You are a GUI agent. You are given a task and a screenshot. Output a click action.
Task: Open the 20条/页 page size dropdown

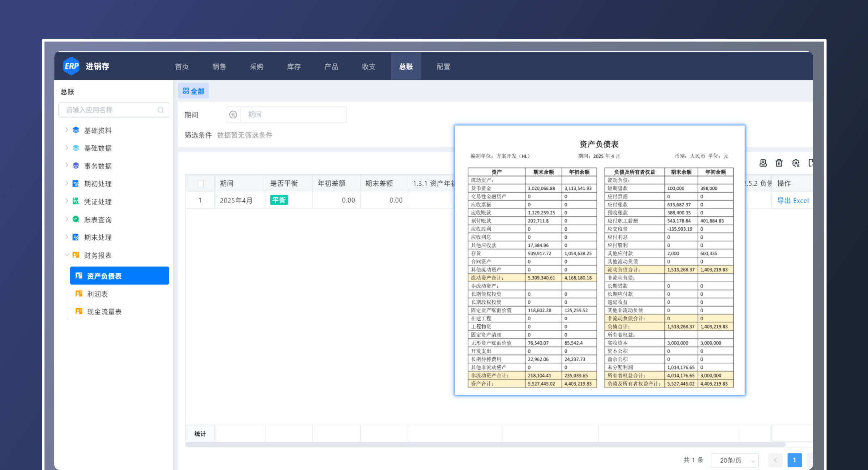point(734,460)
